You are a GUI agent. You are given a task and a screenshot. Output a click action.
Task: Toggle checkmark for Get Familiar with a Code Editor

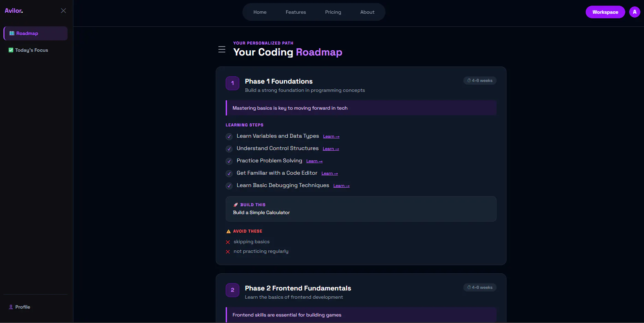tap(229, 173)
